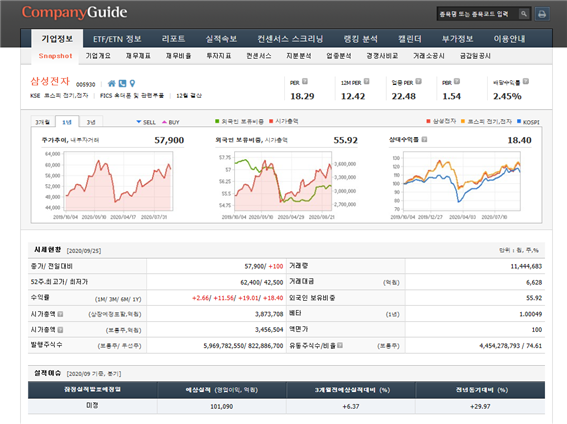
Task: Go to the 재무비율 sub-tab
Action: point(178,56)
